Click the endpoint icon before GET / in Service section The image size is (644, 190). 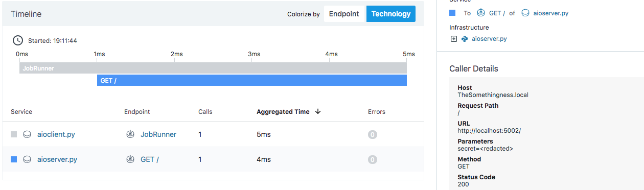pyautogui.click(x=481, y=13)
